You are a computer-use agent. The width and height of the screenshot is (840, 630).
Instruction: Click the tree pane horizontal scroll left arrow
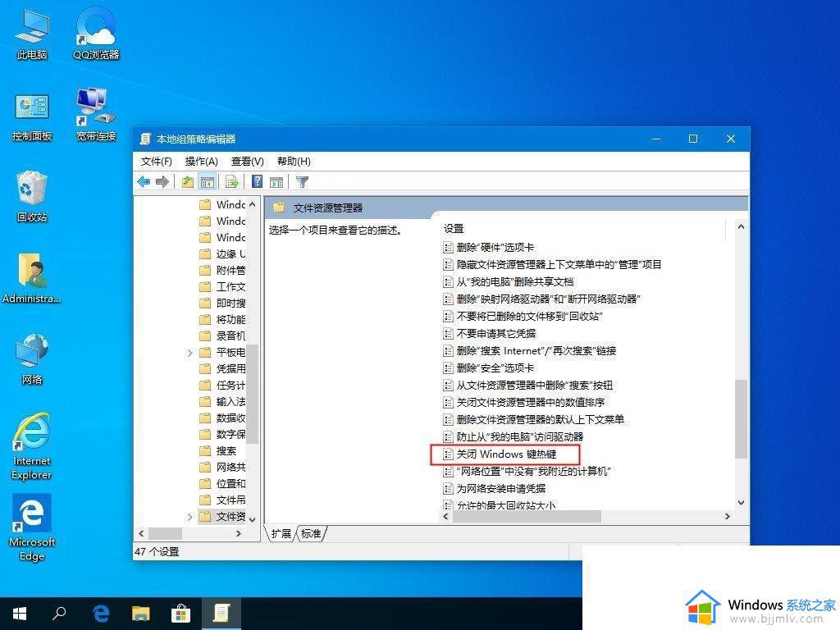(141, 533)
